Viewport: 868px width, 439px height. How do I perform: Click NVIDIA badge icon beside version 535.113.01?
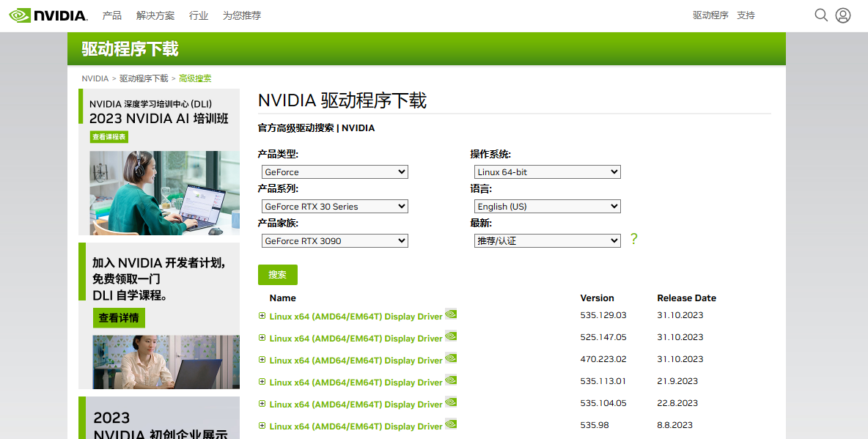click(451, 380)
